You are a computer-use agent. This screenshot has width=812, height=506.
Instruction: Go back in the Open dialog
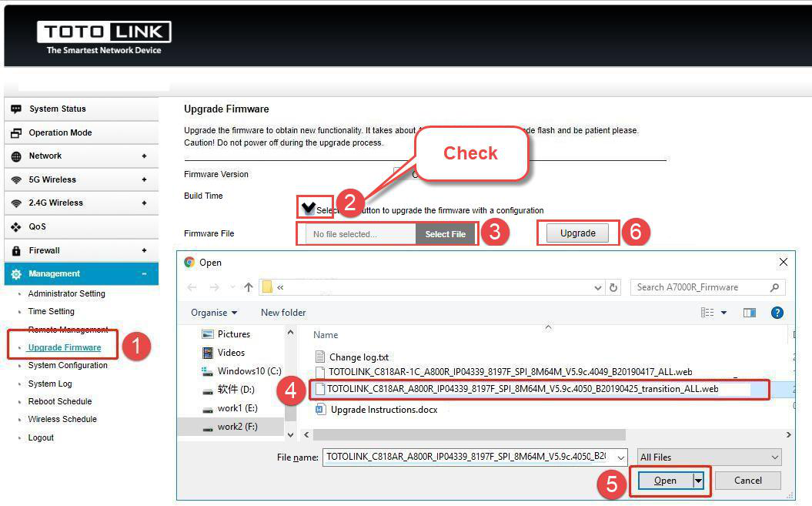[192, 287]
